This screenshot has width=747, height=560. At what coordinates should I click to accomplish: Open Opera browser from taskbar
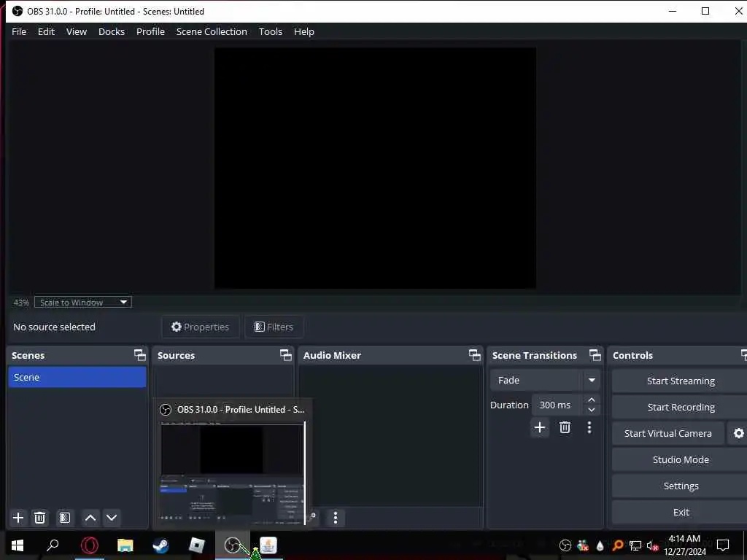tap(90, 545)
